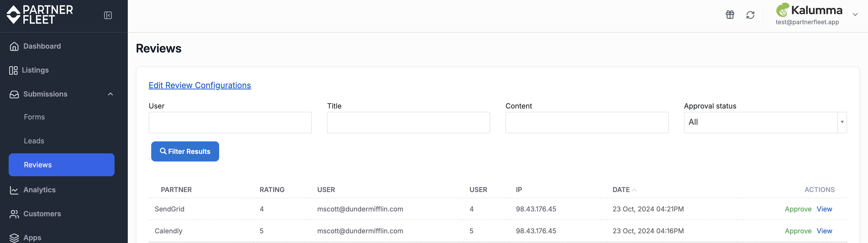Click the Filter Results button
This screenshot has height=243, width=868.
point(185,151)
